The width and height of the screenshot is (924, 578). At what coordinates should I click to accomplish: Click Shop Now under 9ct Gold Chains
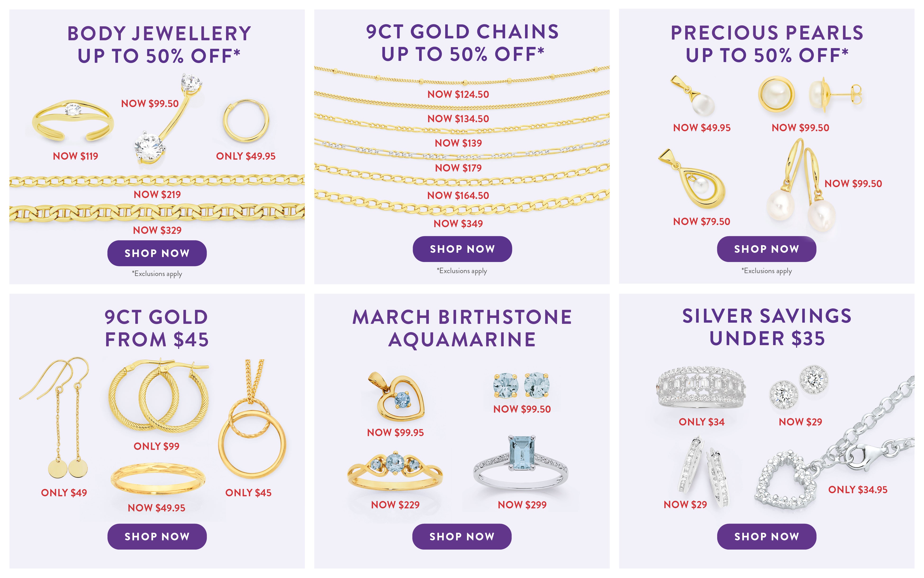click(462, 249)
